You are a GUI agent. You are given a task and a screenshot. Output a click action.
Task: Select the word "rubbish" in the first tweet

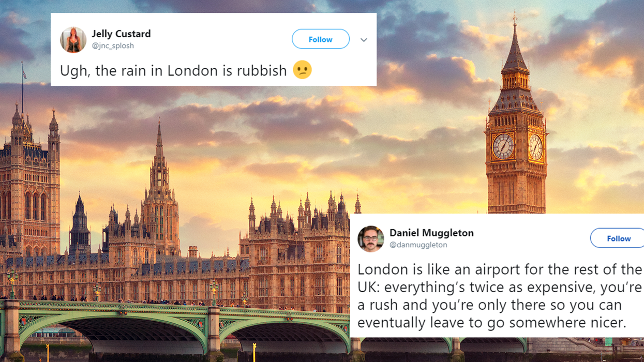coord(262,70)
